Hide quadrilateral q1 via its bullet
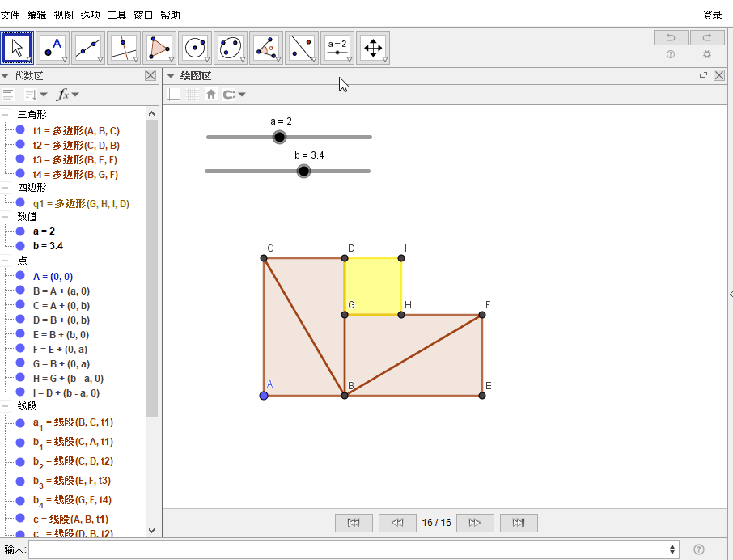The height and width of the screenshot is (560, 733). click(20, 203)
